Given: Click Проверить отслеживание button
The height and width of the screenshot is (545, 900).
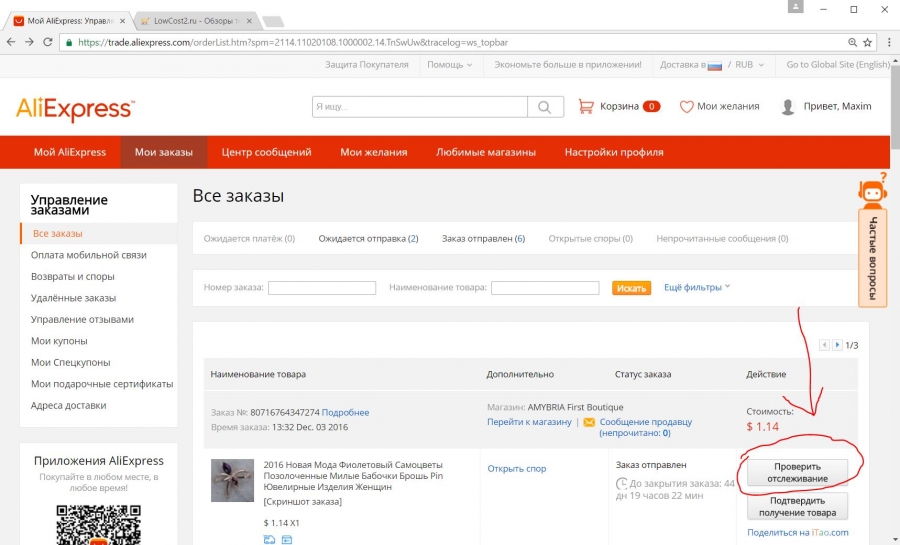Looking at the screenshot, I should [x=797, y=472].
